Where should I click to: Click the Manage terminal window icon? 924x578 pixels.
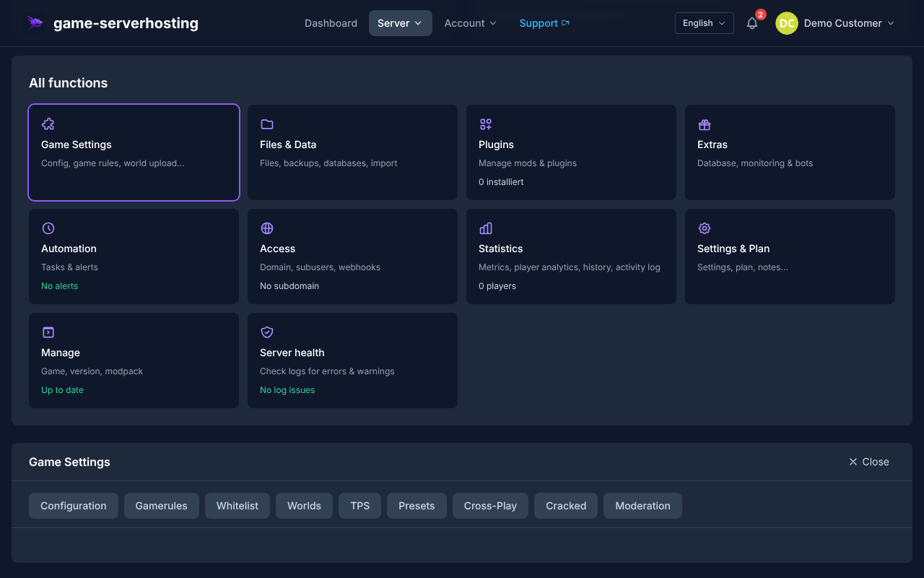(48, 332)
